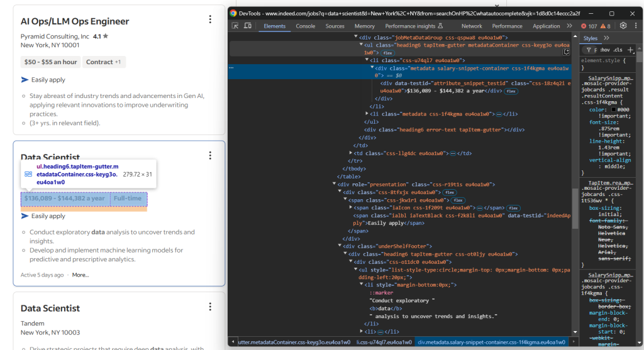Open the AI Ops Engineer job options menu
Viewport: 644px width, 350px height.
point(210,19)
